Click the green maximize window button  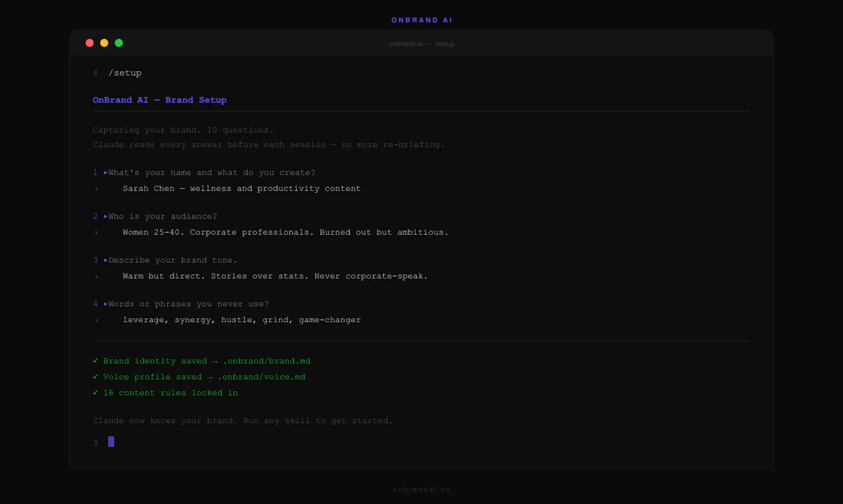point(119,43)
